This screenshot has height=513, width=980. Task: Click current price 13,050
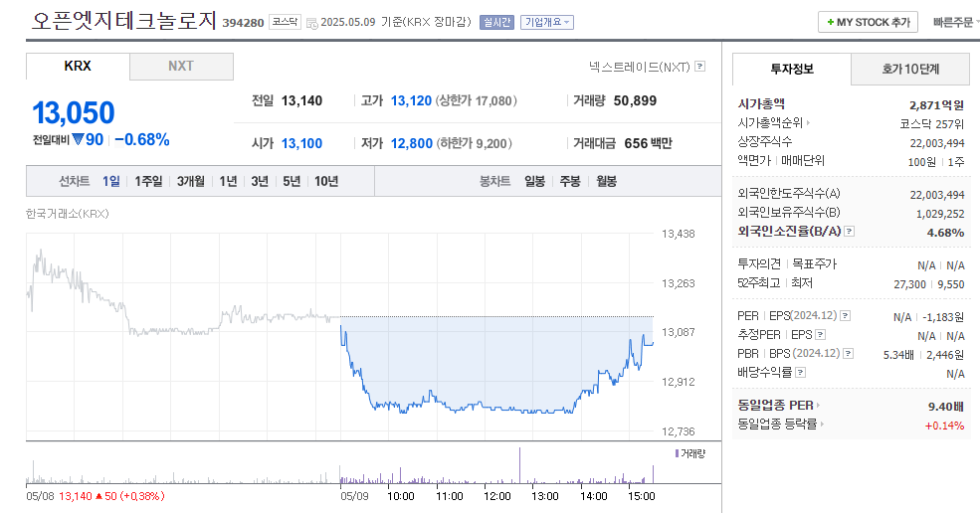73,113
